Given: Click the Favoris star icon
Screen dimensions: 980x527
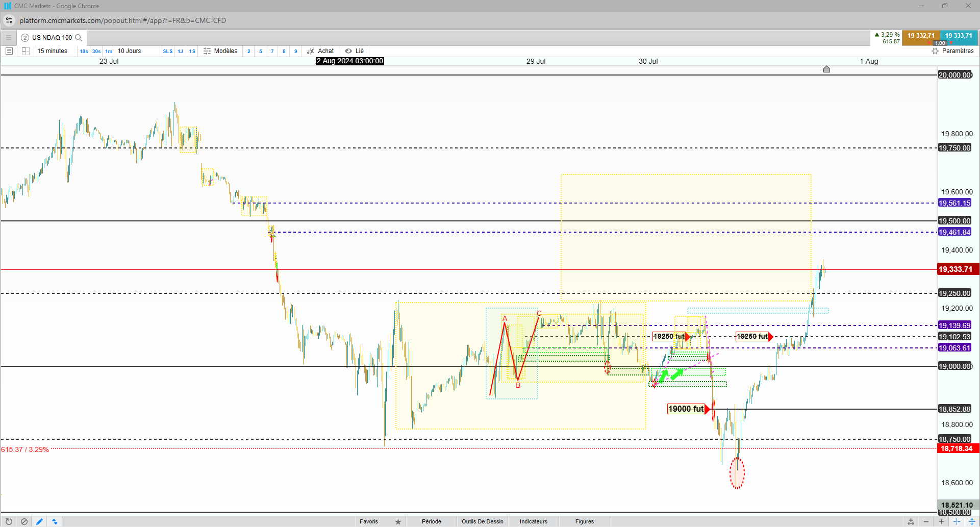Looking at the screenshot, I should 398,521.
